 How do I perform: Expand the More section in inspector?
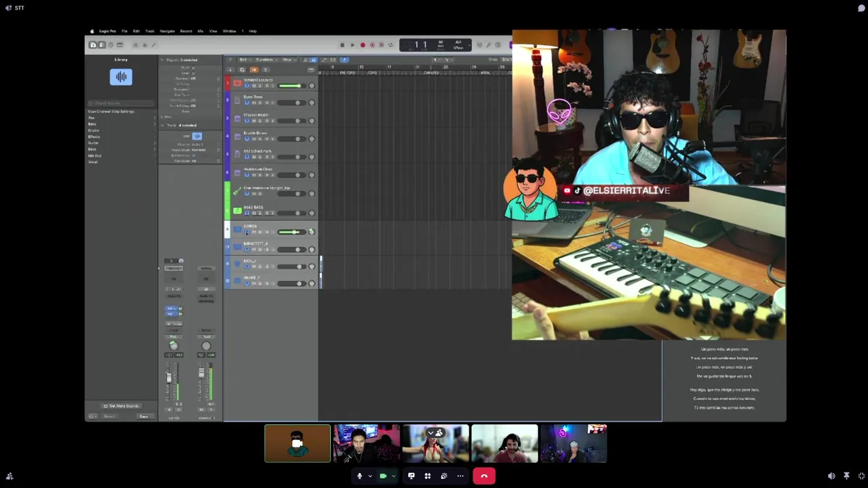pyautogui.click(x=162, y=117)
